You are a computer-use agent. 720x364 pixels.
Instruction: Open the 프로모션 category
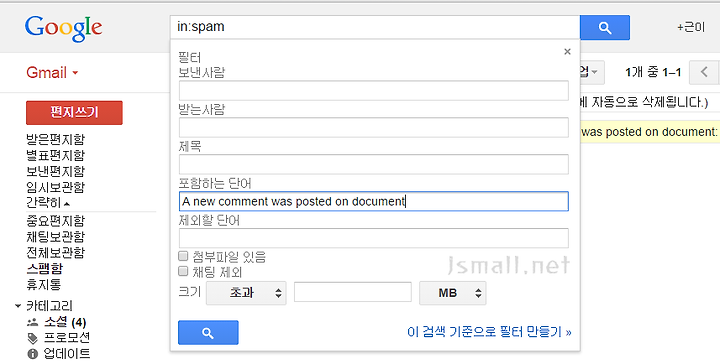point(67,338)
